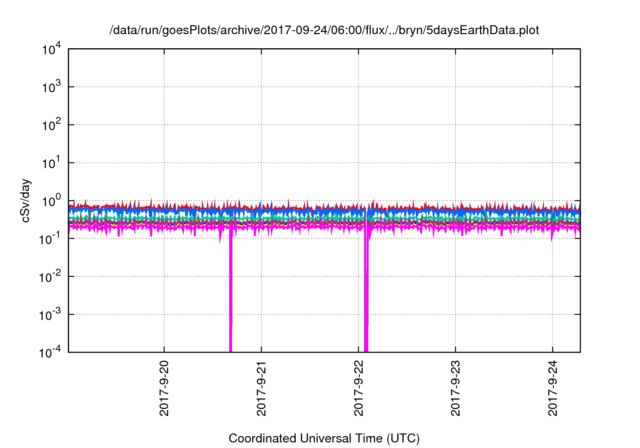Click the 10^-3 y-axis tick label

[x=51, y=315]
